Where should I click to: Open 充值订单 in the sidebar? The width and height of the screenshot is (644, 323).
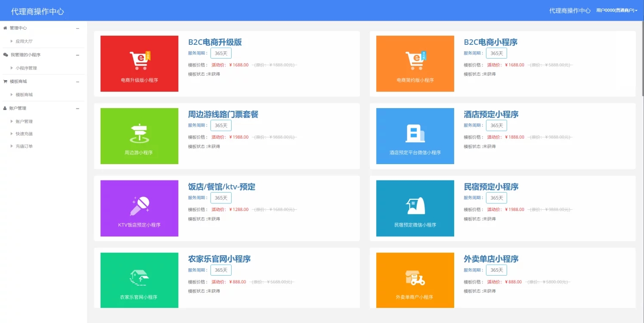(x=24, y=146)
